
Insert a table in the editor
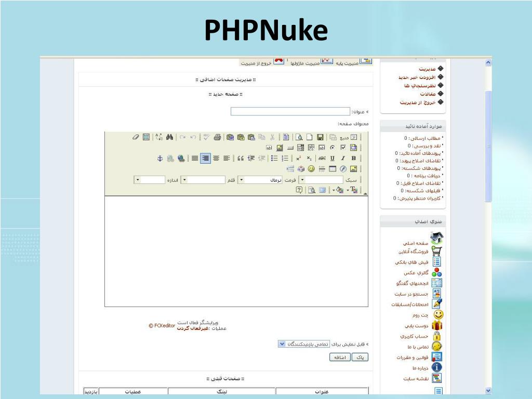pos(332,169)
